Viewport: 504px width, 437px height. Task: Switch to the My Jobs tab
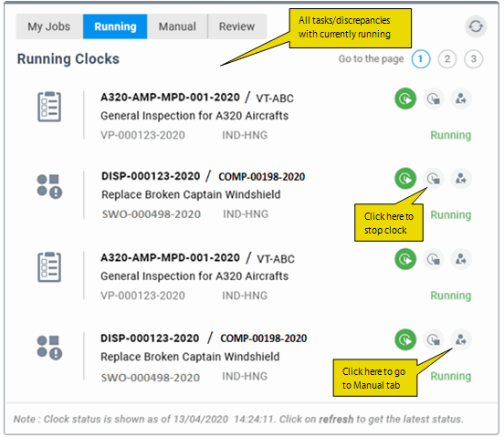coord(49,26)
